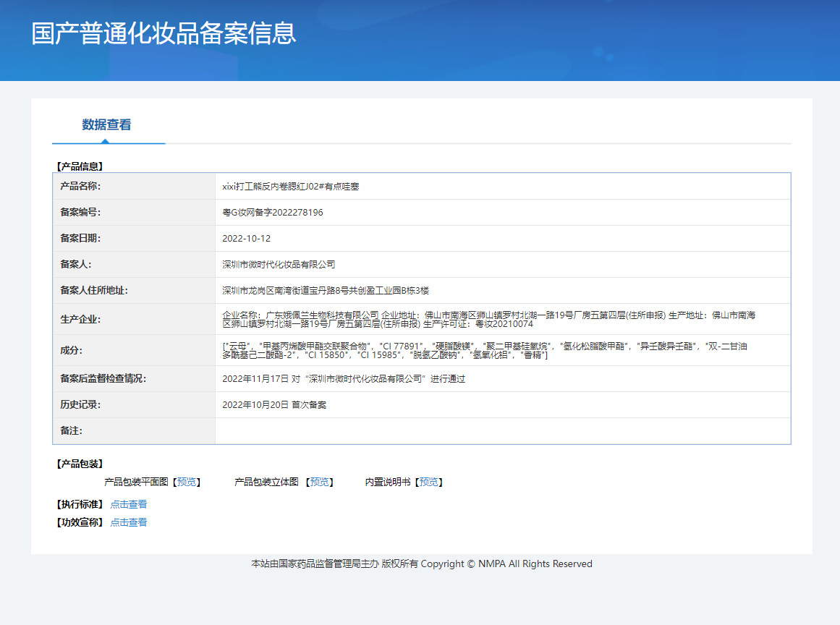Image resolution: width=840 pixels, height=625 pixels.
Task: Click the 【产品包装】 section heading
Action: point(79,464)
